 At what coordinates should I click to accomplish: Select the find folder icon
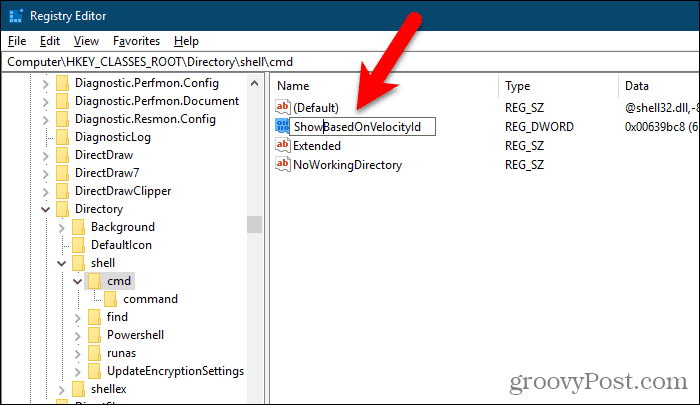coord(95,317)
